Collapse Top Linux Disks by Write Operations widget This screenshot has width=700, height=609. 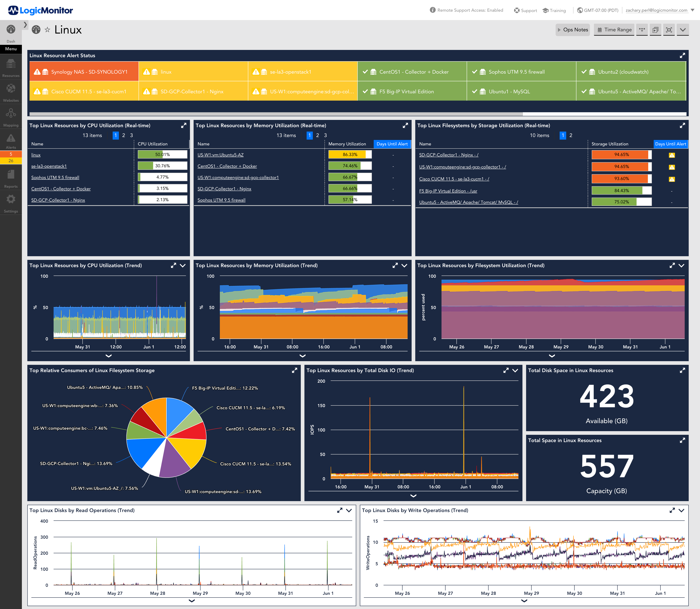tap(681, 510)
